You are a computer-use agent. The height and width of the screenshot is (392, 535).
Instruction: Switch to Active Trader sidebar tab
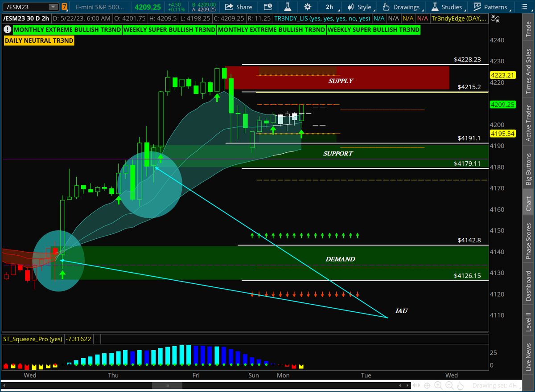coord(528,123)
